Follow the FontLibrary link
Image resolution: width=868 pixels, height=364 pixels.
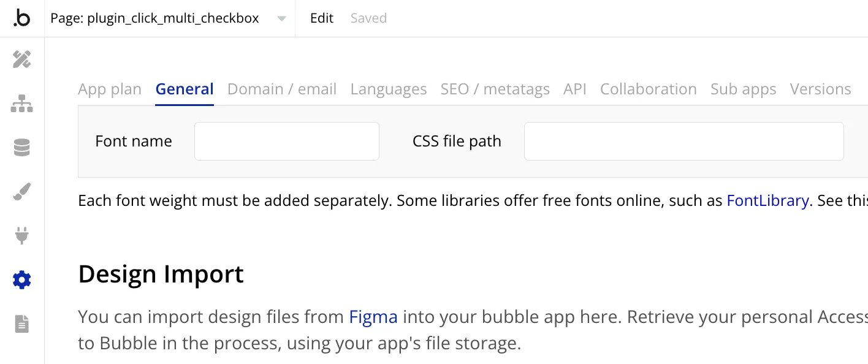(x=767, y=200)
